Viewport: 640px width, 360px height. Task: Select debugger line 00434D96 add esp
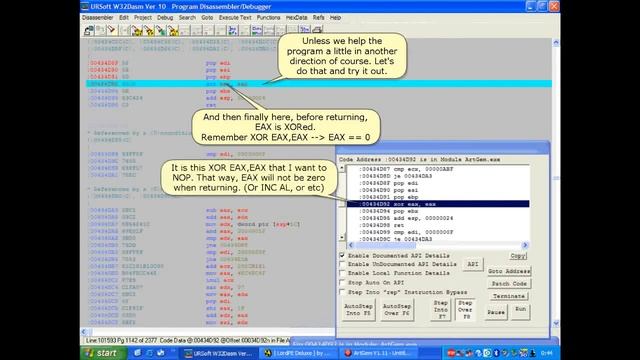coord(438,218)
